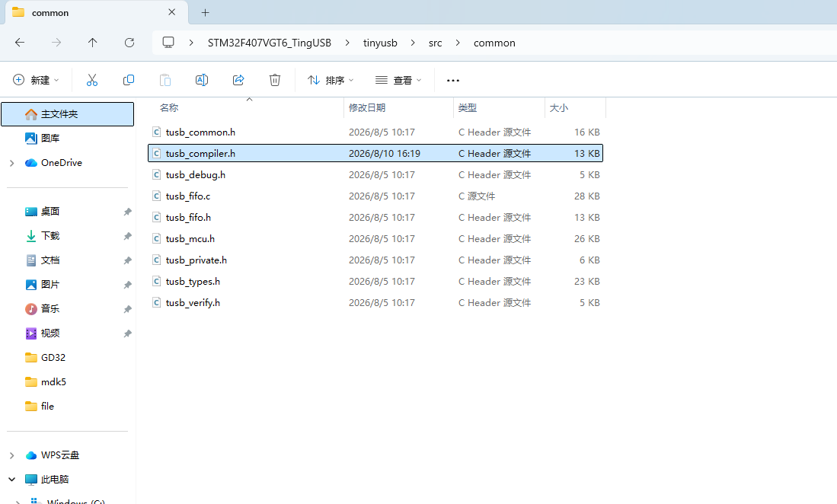
Task: Select file tusb_compiler.h
Action: click(x=375, y=153)
